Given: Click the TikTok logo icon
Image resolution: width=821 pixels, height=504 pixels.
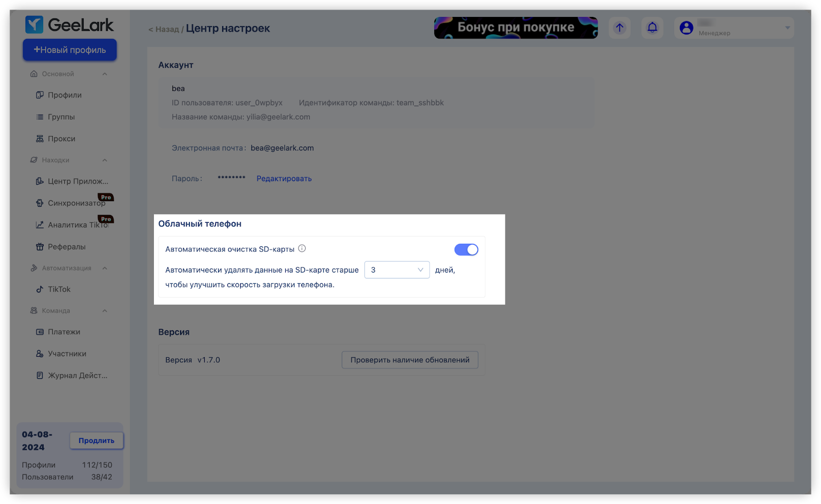Looking at the screenshot, I should coord(40,289).
